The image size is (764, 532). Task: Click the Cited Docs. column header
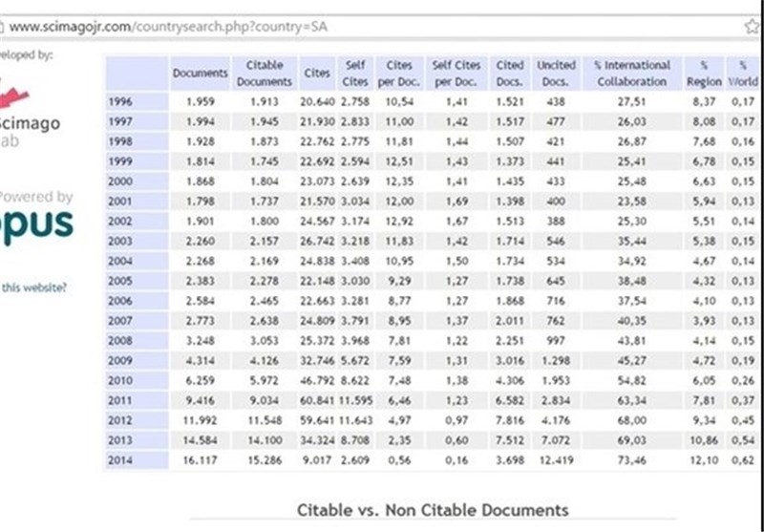(510, 74)
